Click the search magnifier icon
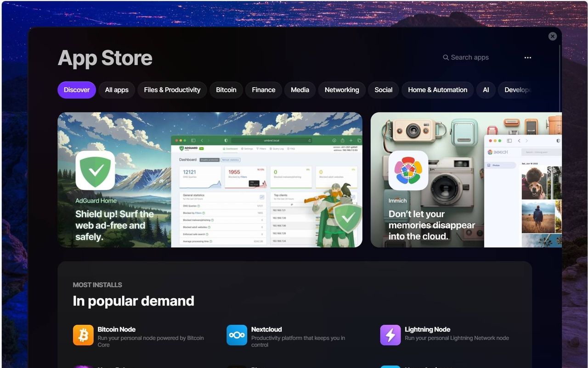Image resolution: width=588 pixels, height=368 pixels. 446,57
